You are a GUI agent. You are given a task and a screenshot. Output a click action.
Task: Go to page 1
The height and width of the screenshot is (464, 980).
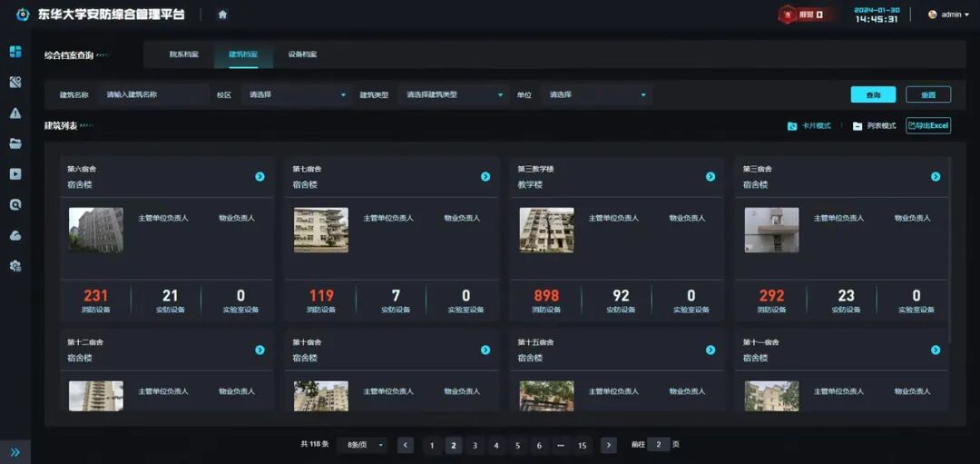(x=432, y=445)
